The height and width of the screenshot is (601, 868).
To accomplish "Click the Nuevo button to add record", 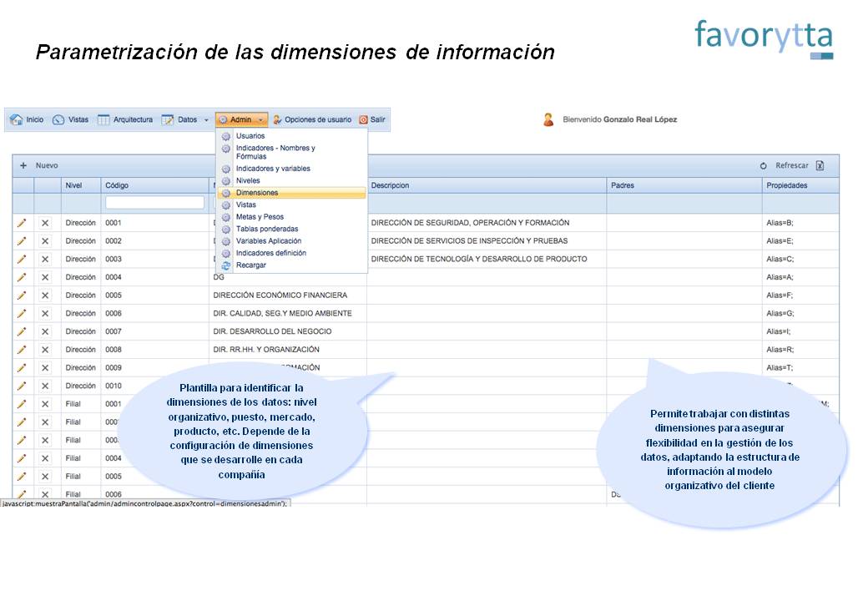I will point(38,165).
